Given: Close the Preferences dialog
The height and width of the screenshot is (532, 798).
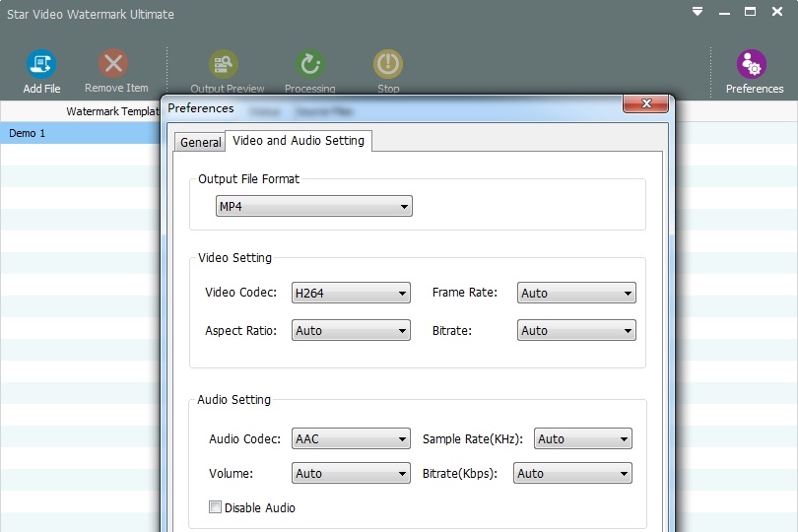Looking at the screenshot, I should tap(646, 104).
